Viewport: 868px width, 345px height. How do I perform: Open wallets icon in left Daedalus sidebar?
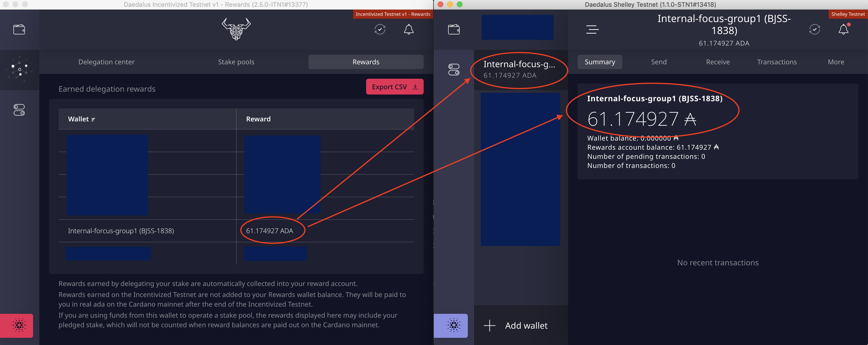19,30
